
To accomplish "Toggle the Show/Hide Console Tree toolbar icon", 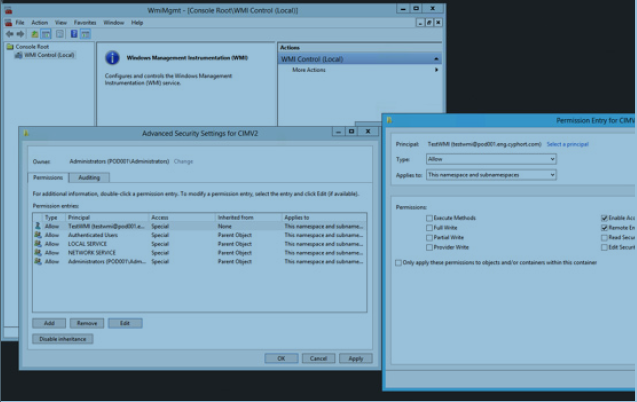I will click(46, 34).
